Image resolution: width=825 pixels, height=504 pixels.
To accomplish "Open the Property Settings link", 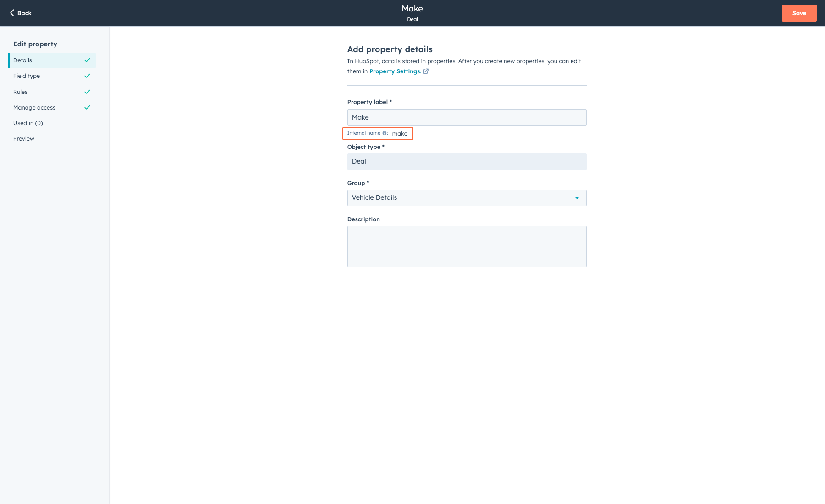I will click(395, 71).
